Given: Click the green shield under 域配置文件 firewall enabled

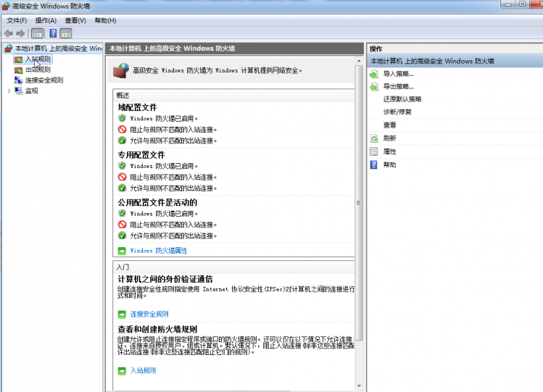Looking at the screenshot, I should tap(122, 118).
